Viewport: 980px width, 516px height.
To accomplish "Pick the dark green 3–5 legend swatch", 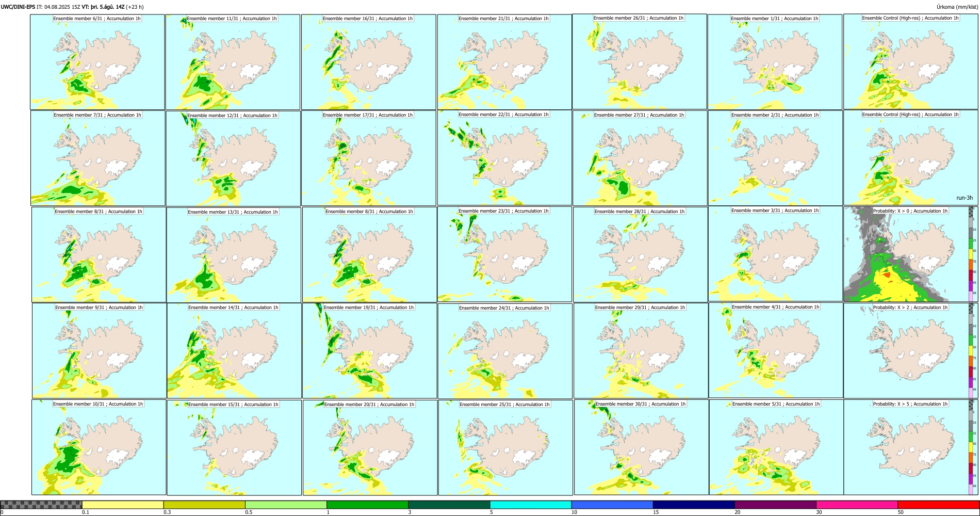I will tap(449, 505).
